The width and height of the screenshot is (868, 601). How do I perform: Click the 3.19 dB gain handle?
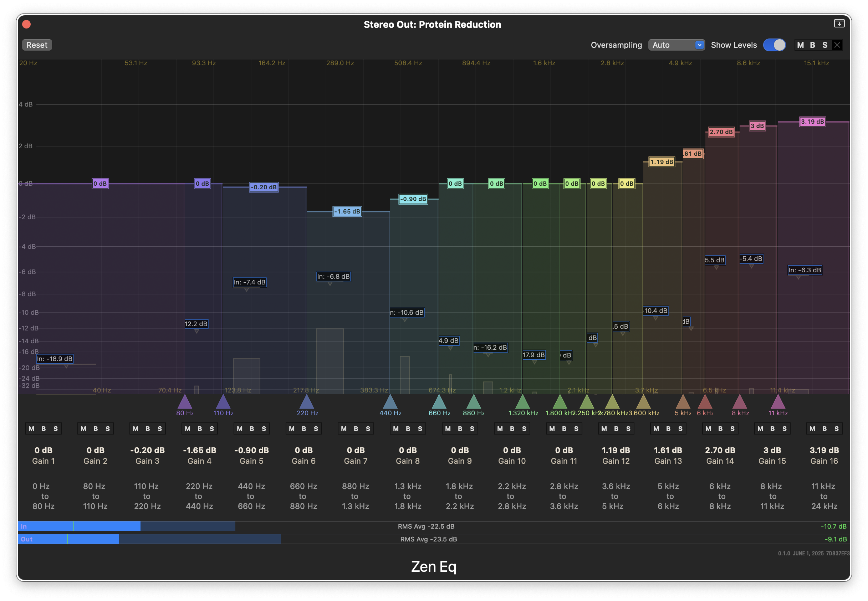click(812, 122)
